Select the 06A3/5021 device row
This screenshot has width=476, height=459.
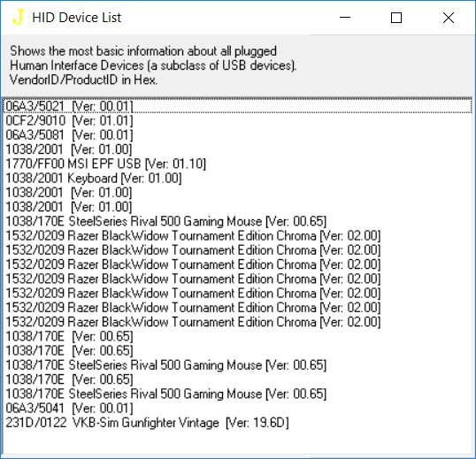pyautogui.click(x=238, y=106)
